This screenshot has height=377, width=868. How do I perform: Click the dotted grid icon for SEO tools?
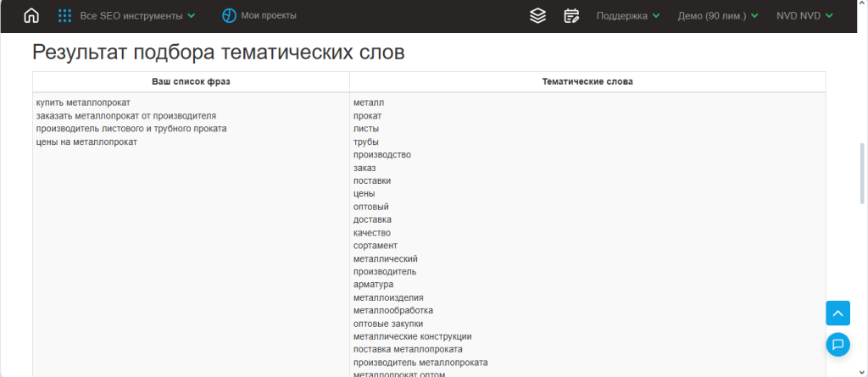pyautogui.click(x=64, y=16)
